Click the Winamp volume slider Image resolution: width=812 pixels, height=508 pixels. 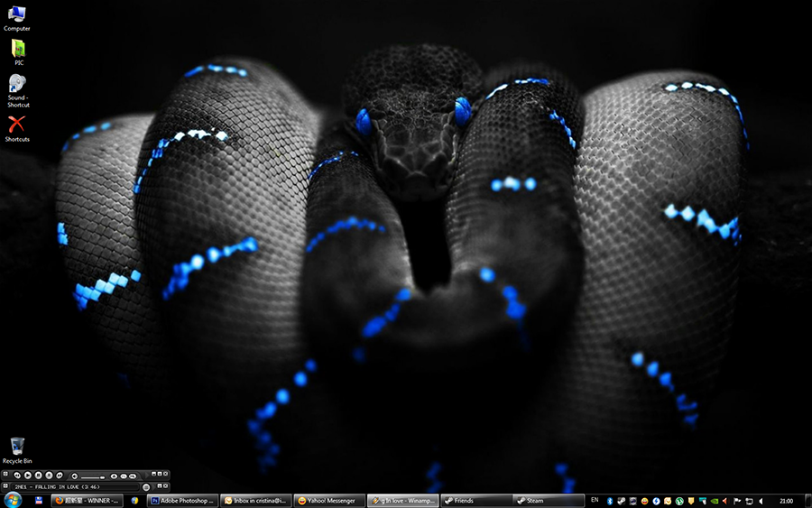(93, 477)
